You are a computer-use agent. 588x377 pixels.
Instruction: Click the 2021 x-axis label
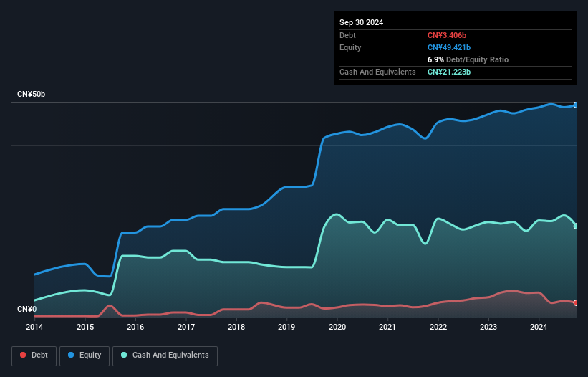click(387, 327)
